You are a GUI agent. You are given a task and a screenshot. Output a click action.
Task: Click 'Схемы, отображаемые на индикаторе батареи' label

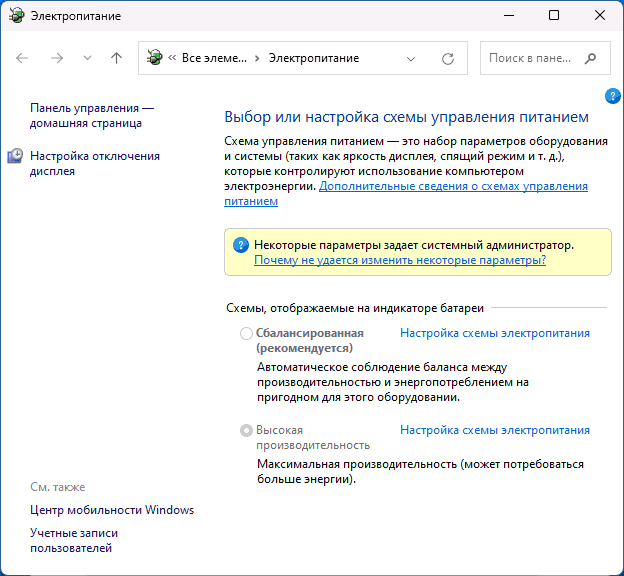pyautogui.click(x=355, y=308)
